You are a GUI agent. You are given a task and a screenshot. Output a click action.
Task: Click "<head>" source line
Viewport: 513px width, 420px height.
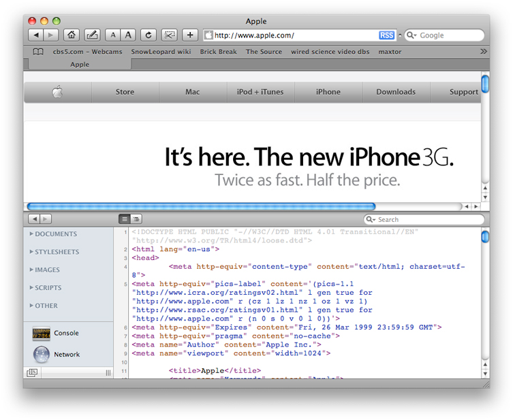(x=145, y=257)
